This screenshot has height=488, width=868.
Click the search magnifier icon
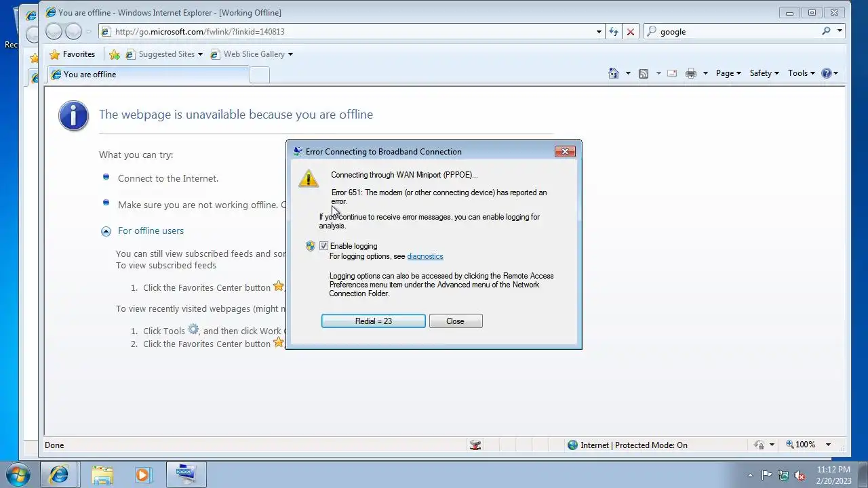point(826,31)
